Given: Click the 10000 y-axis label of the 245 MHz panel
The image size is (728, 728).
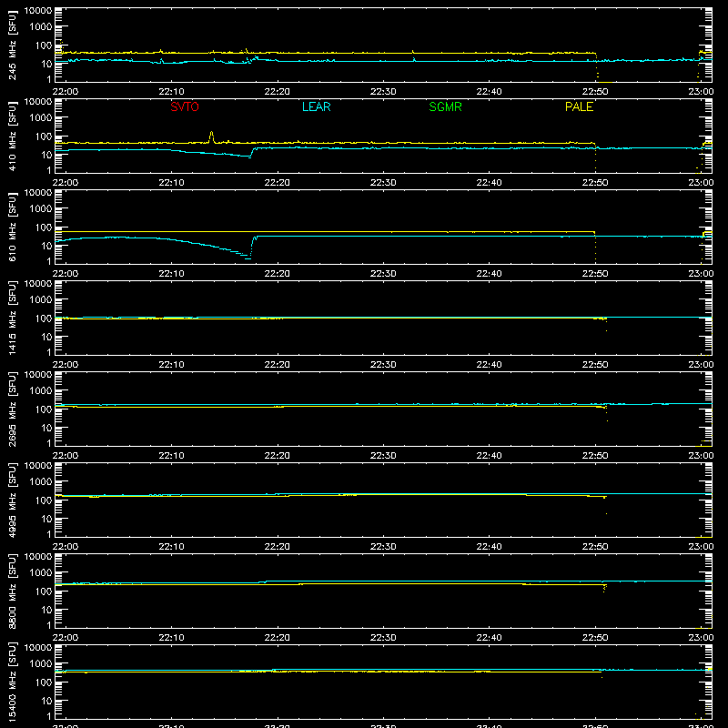Looking at the screenshot, I should pos(38,11).
